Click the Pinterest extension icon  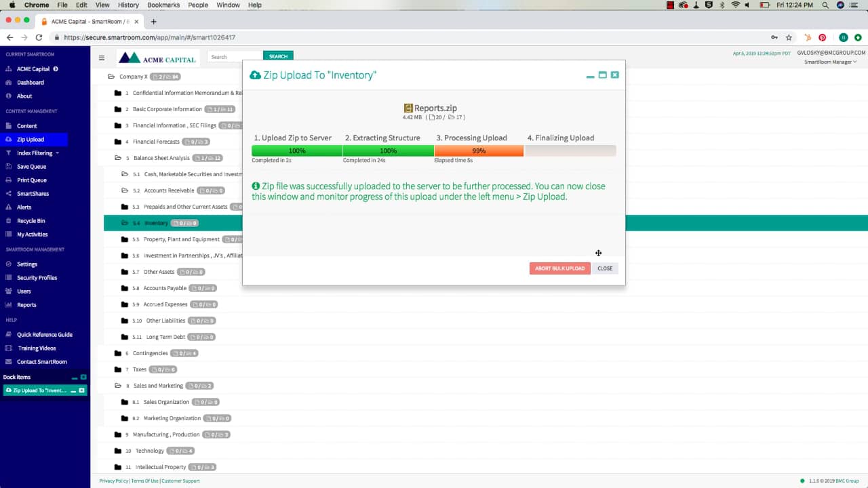pos(822,38)
